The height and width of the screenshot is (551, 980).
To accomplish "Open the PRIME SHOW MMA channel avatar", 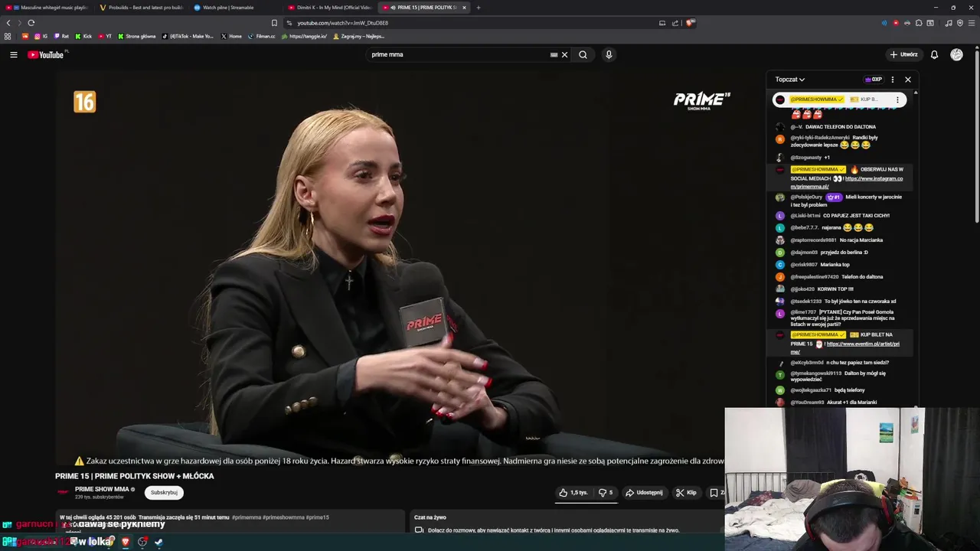I will click(63, 492).
